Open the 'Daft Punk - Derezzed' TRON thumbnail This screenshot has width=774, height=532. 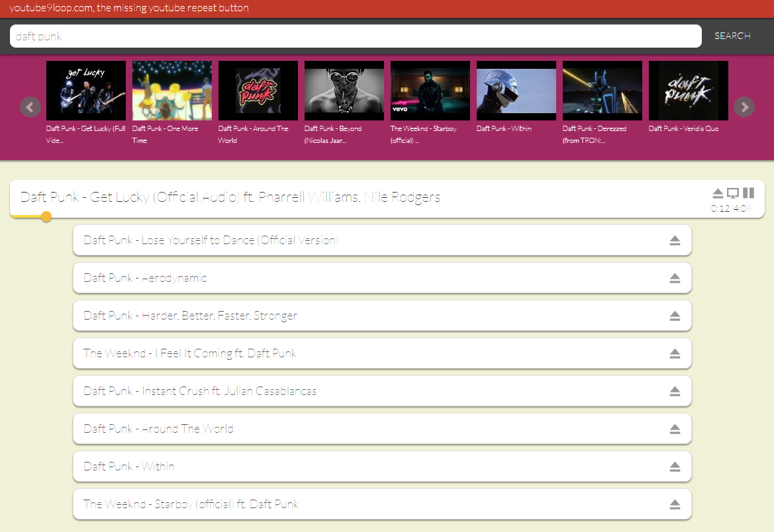click(602, 90)
